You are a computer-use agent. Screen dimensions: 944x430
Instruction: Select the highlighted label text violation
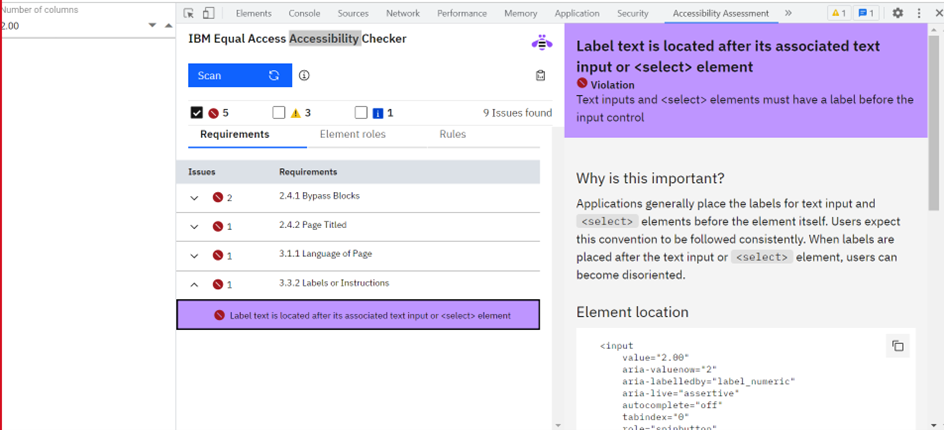(x=358, y=315)
